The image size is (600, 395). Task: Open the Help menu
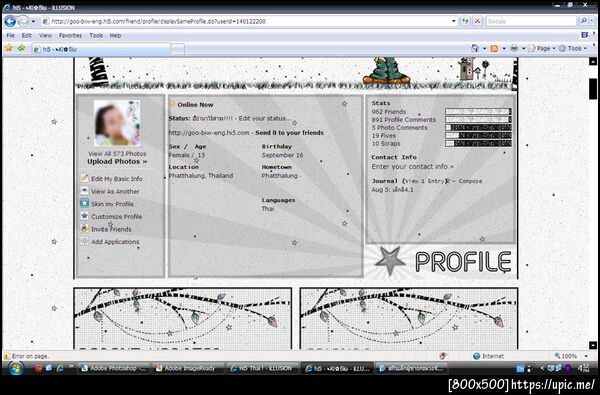point(115,36)
